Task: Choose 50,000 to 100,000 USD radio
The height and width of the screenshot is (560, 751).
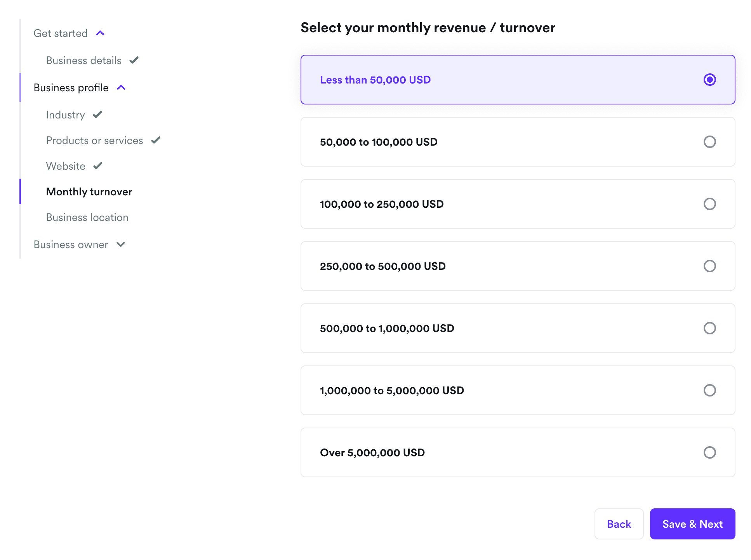Action: [709, 142]
